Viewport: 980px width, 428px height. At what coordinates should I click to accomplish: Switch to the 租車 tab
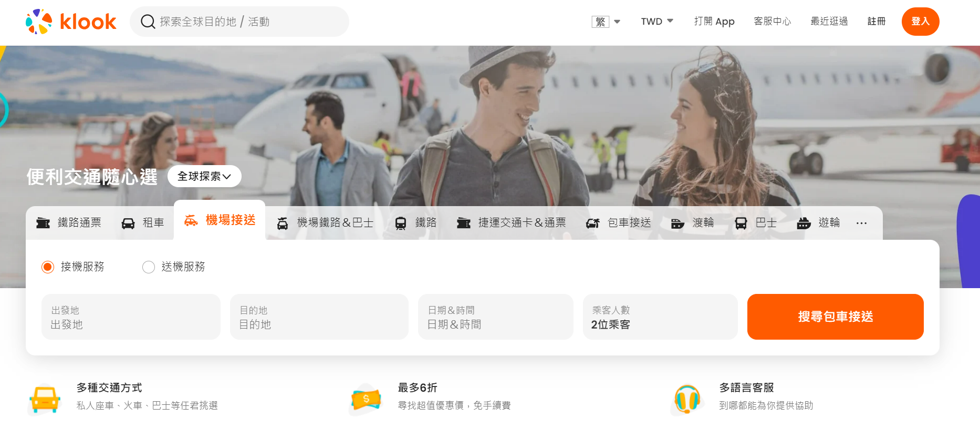143,223
